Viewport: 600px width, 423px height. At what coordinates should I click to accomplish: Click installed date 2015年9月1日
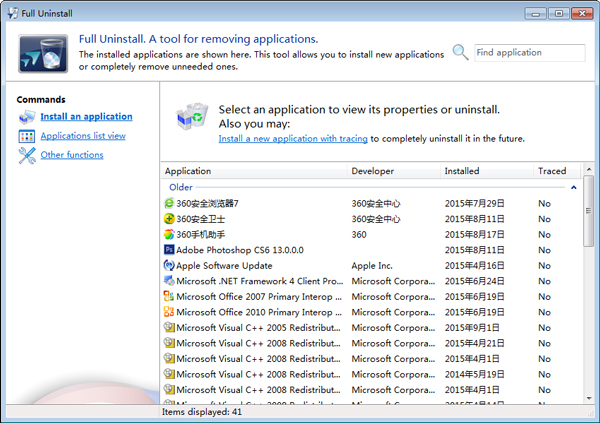472,328
